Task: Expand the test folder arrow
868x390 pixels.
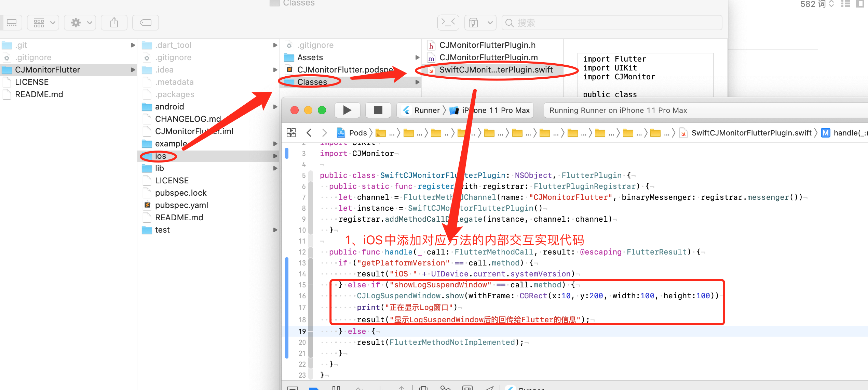Action: coord(275,230)
